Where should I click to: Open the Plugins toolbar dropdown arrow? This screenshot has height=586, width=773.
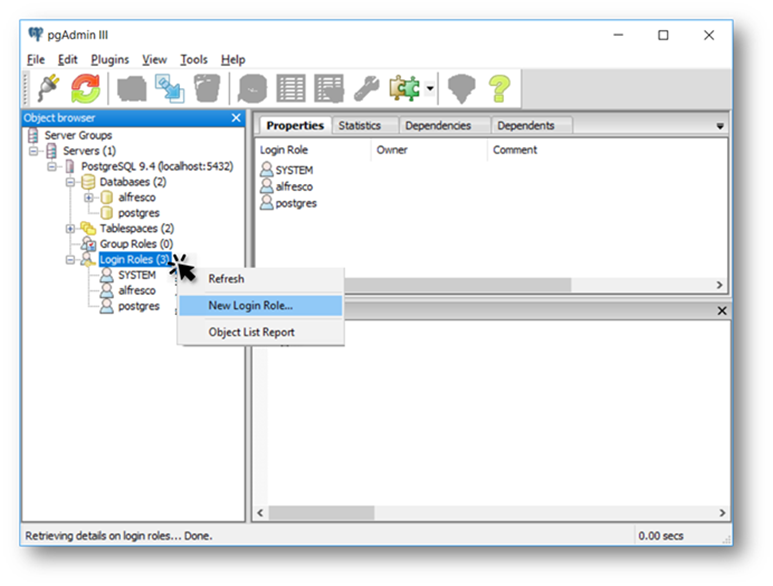click(430, 89)
